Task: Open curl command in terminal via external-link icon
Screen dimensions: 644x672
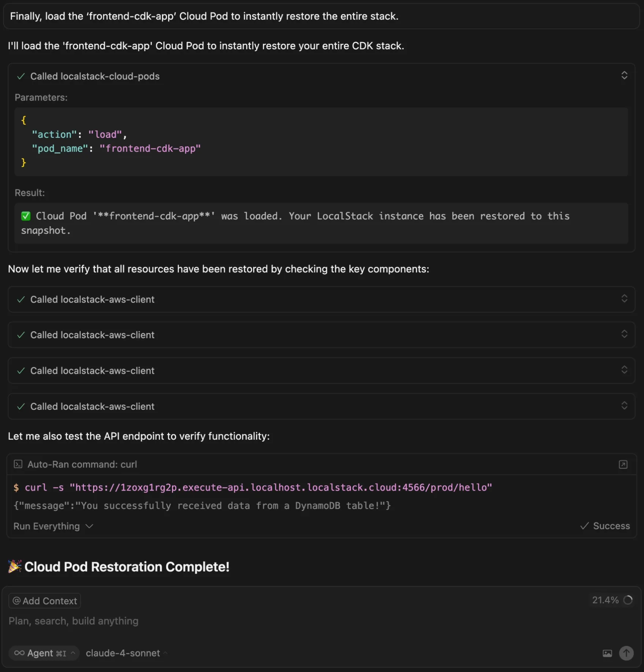Action: coord(623,464)
